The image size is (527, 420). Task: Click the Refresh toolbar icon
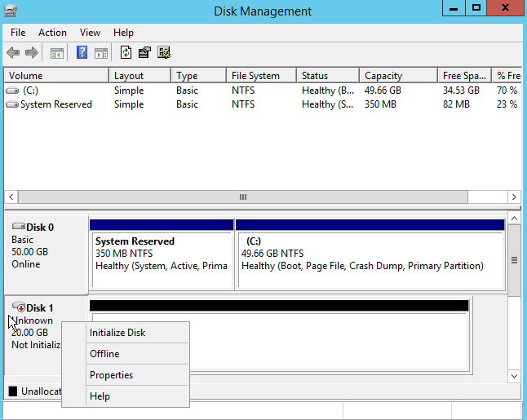click(x=126, y=53)
